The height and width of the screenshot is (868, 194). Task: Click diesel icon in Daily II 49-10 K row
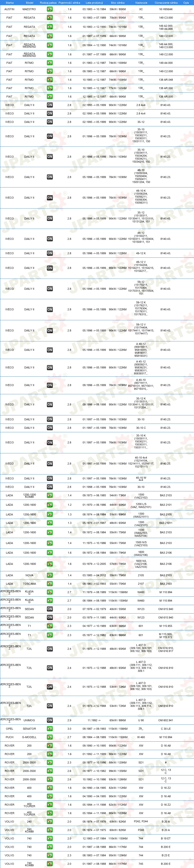(x=50, y=198)
